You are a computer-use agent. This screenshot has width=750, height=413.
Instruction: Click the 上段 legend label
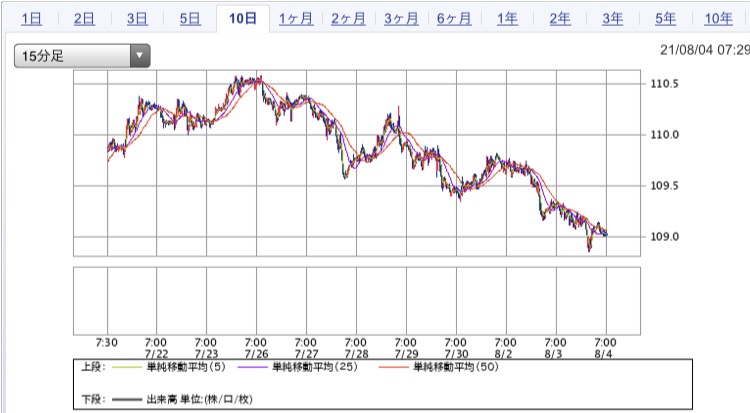click(x=92, y=367)
